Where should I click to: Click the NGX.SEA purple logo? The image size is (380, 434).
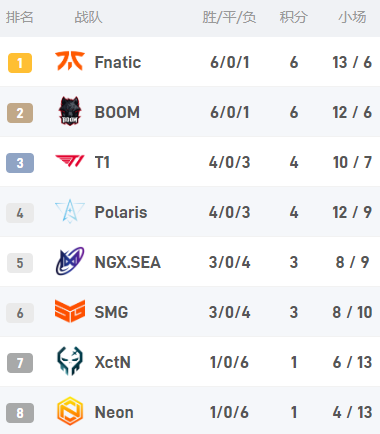coord(70,261)
